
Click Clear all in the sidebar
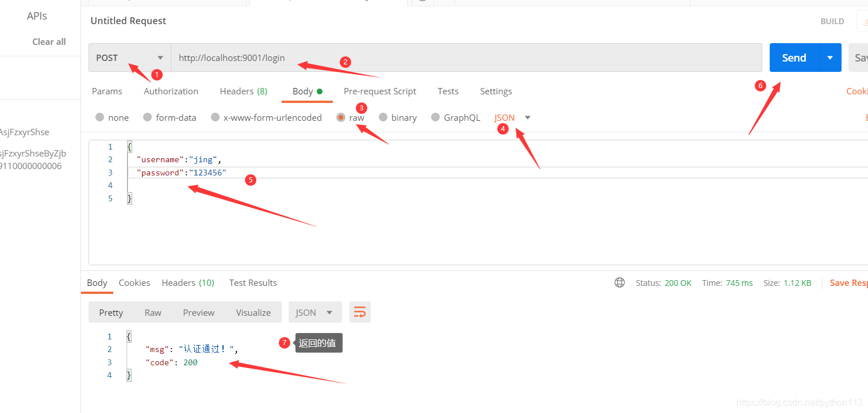pos(49,41)
